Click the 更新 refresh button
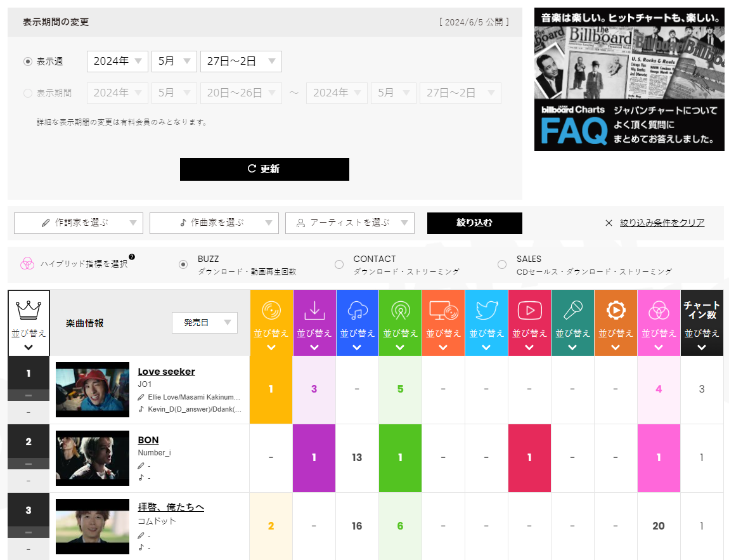 tap(264, 169)
